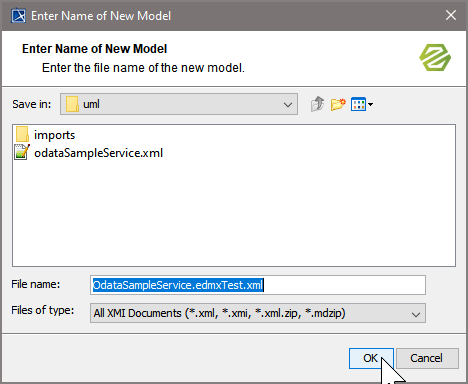Click the imports folder icon
This screenshot has width=468, height=384.
pyautogui.click(x=22, y=135)
